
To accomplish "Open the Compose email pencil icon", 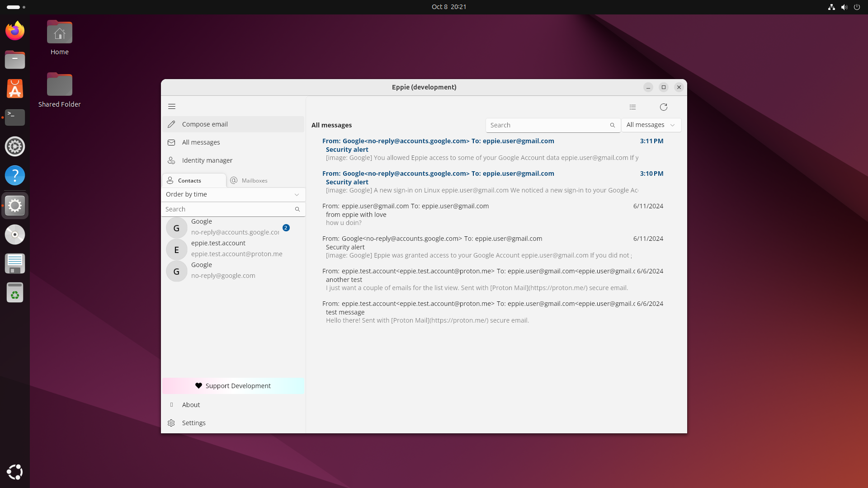I will pos(172,124).
